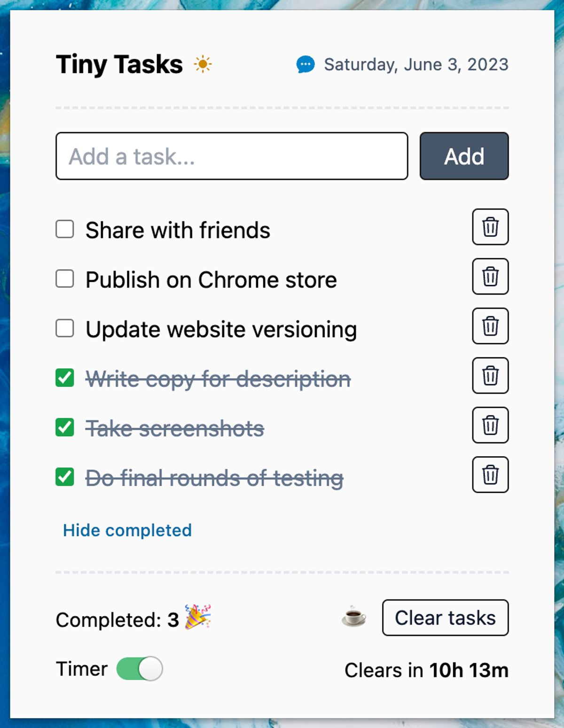564x728 pixels.
Task: Delete the 'Share with friends' task
Action: pos(491,227)
